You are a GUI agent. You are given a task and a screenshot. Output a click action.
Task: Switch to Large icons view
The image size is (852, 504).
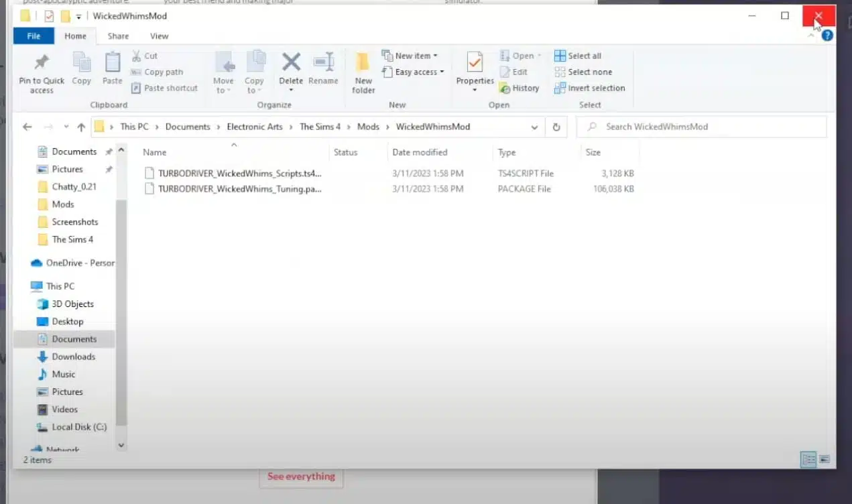825,460
